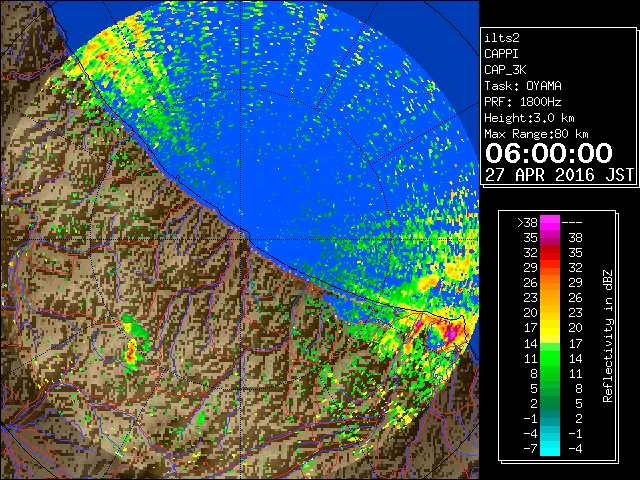This screenshot has width=640, height=480.
Task: Click the 06:00:00 timestamp
Action: [549, 153]
